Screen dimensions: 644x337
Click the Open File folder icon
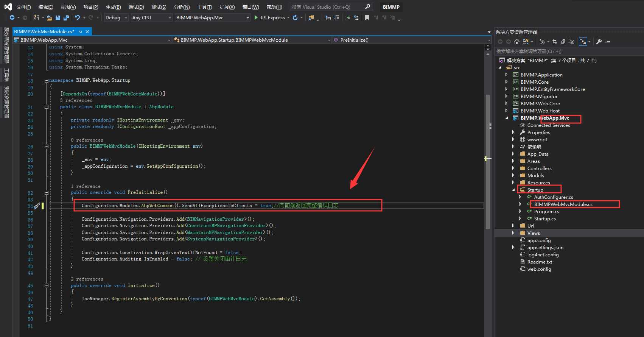pos(49,17)
